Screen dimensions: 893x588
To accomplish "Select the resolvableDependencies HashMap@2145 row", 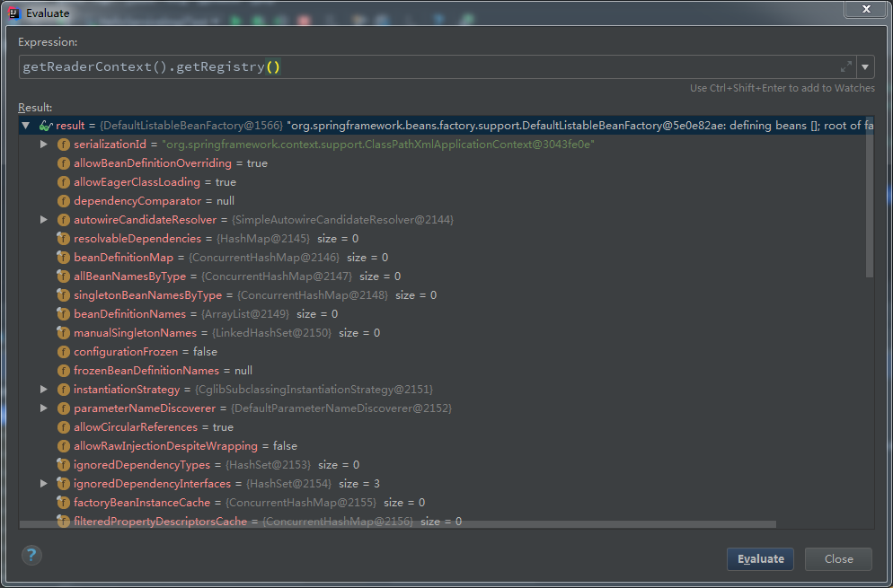I will click(216, 239).
